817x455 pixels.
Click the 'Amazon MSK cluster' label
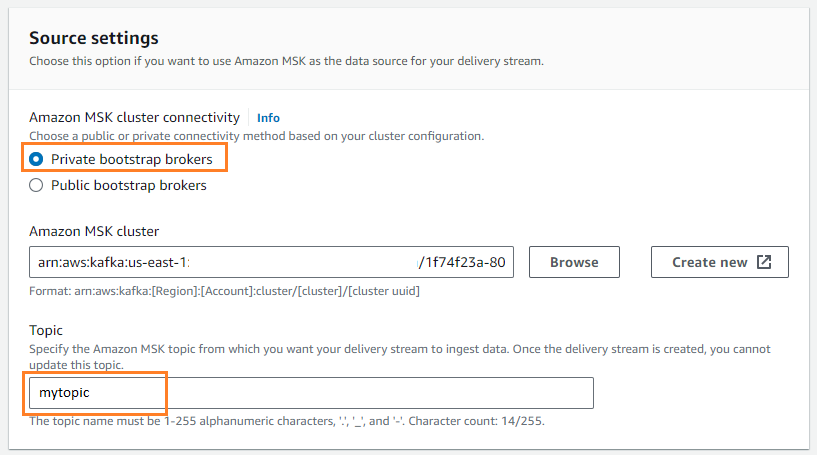94,231
